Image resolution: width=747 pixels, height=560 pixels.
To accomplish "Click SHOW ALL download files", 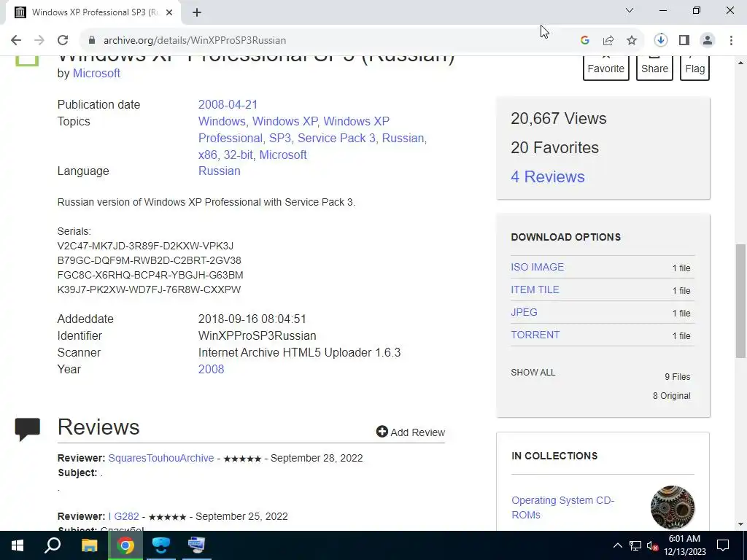I will (x=533, y=373).
